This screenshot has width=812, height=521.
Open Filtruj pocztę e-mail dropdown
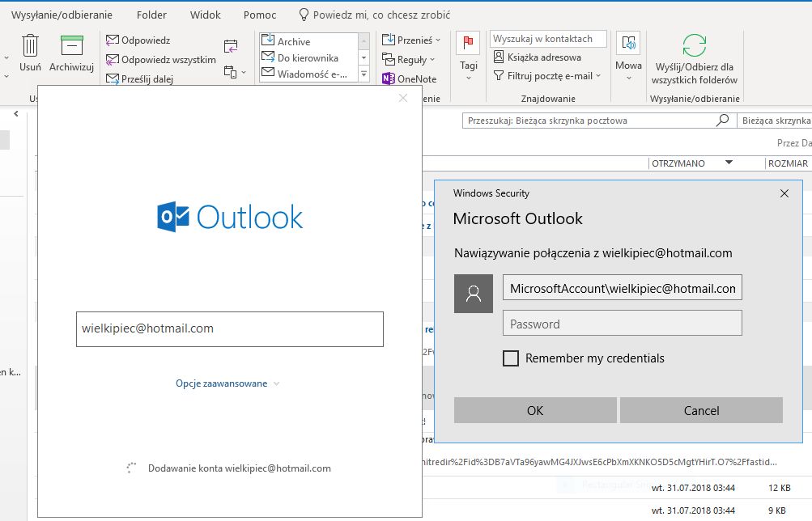[x=546, y=76]
